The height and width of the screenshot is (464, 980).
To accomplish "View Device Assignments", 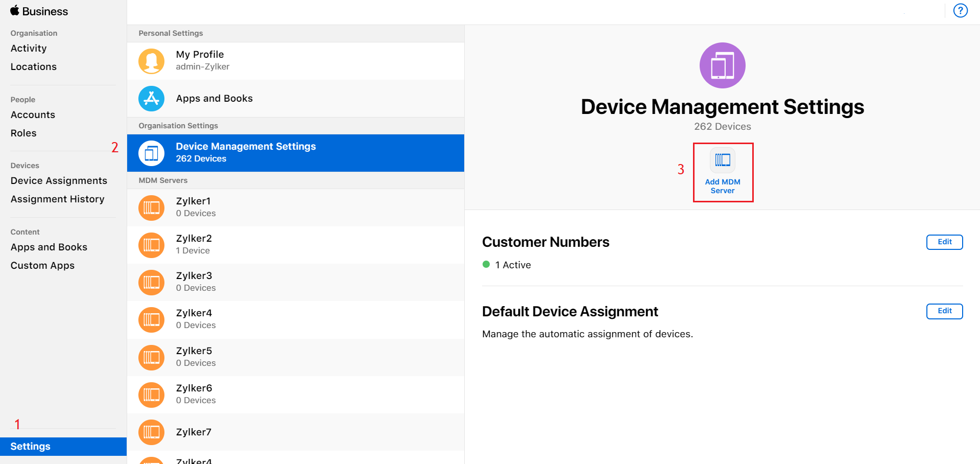I will (59, 180).
